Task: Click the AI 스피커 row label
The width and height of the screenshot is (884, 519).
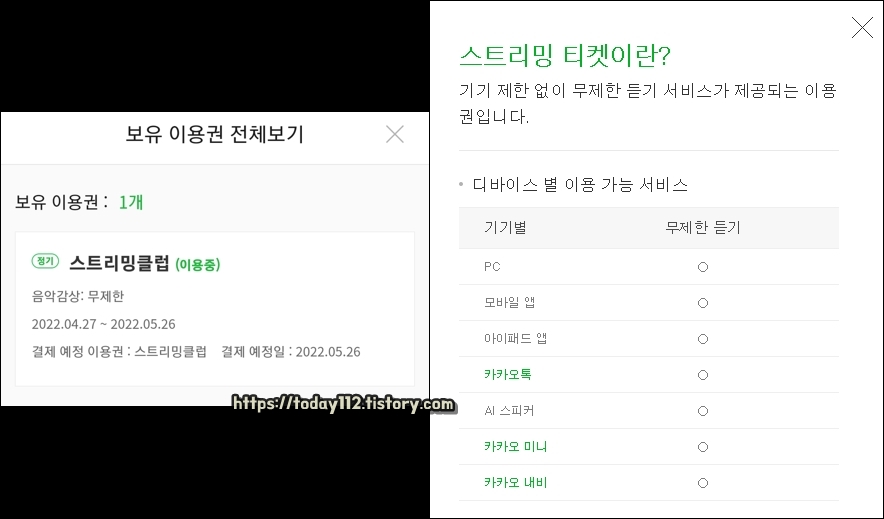Action: [x=509, y=410]
